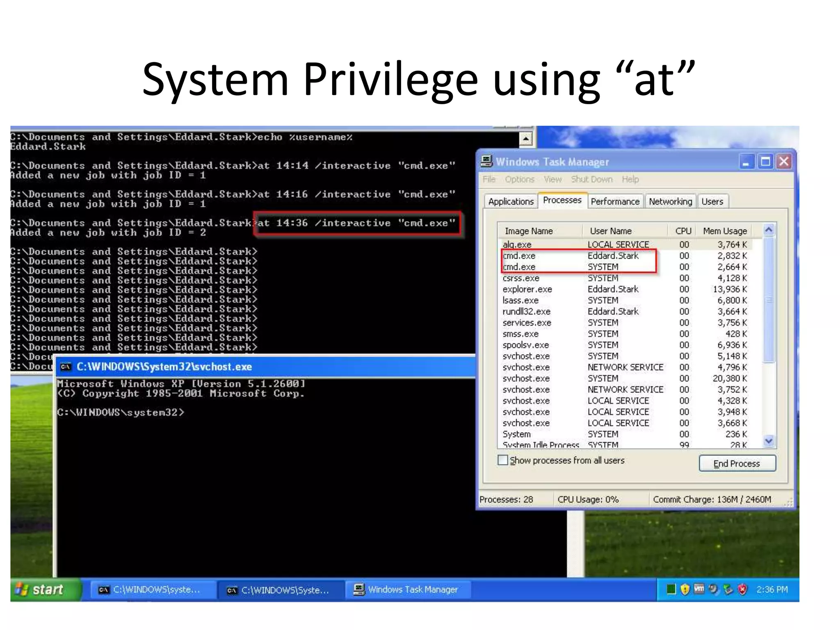
Task: Select the spoolsv.exe process row
Action: (x=626, y=345)
